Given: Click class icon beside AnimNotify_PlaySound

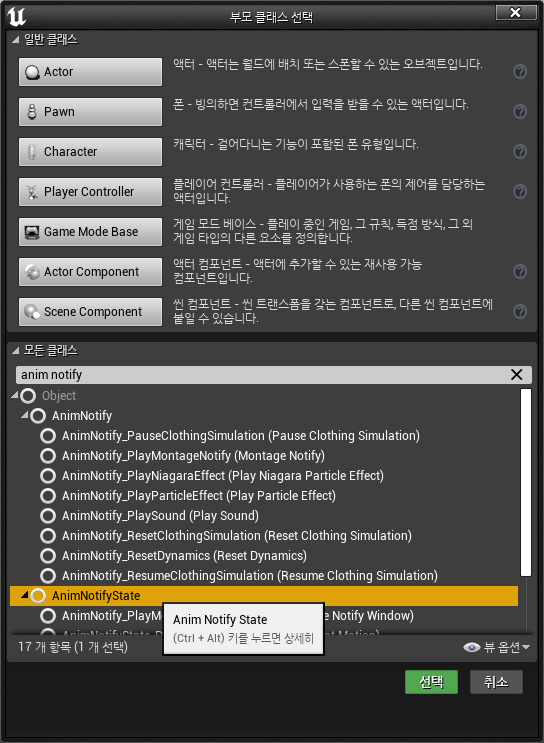Looking at the screenshot, I should point(48,516).
